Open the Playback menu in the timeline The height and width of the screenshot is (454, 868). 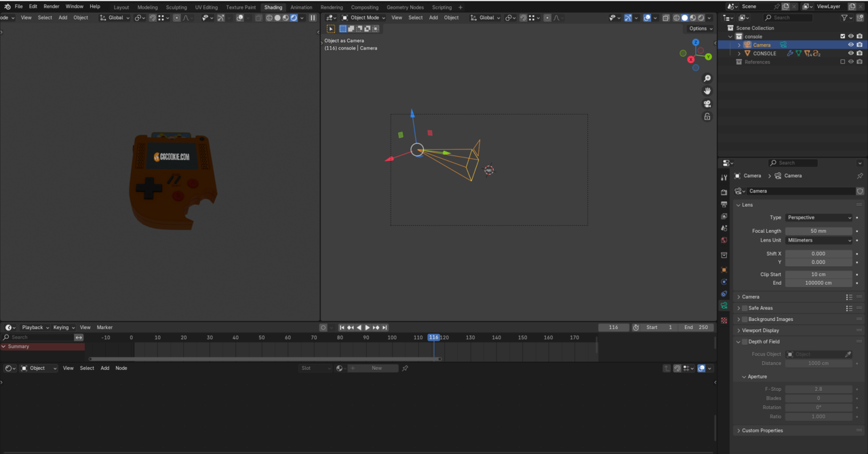[35, 327]
